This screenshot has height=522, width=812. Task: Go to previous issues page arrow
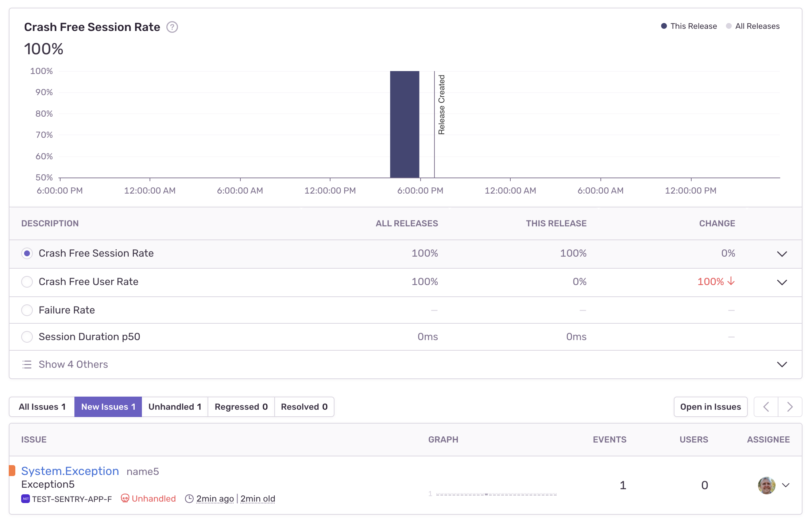coord(766,407)
